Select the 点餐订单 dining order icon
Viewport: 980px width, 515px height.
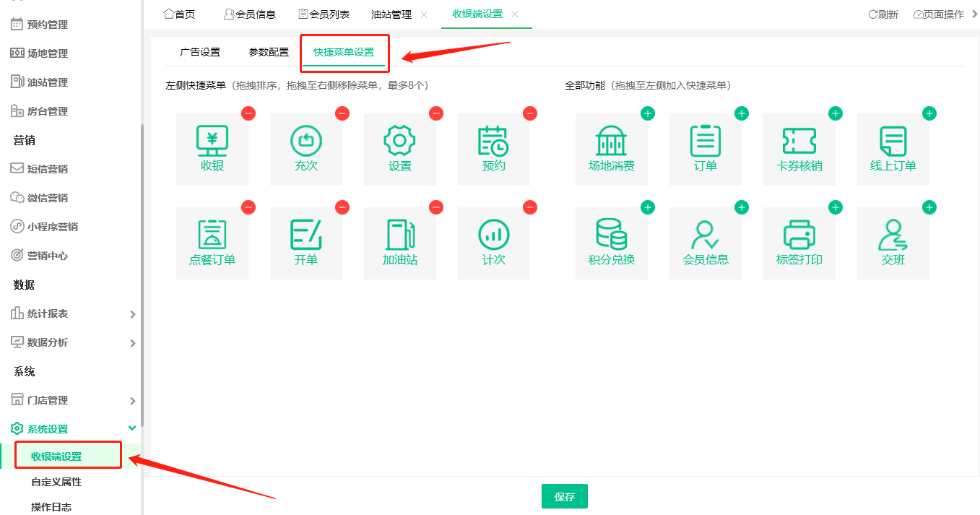(x=212, y=243)
